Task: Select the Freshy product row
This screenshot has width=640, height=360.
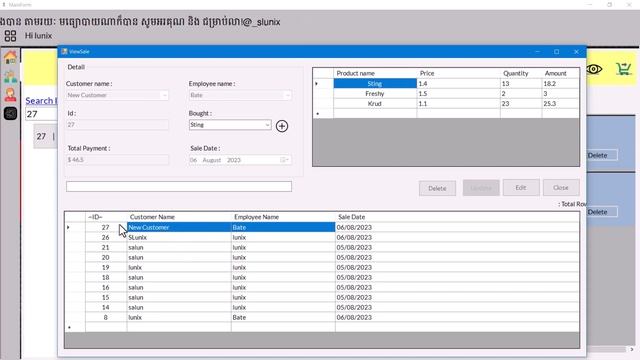Action: pos(446,93)
